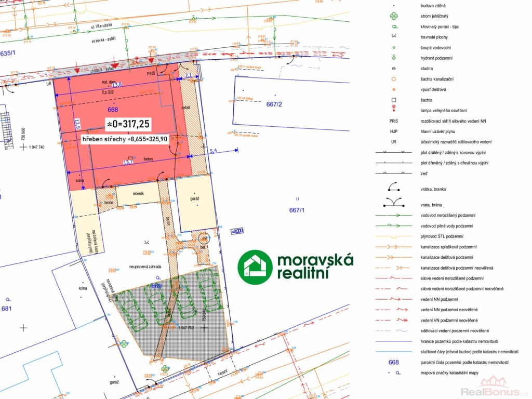Select the street lamp legend symbol
The height and width of the screenshot is (399, 532).
(x=394, y=109)
